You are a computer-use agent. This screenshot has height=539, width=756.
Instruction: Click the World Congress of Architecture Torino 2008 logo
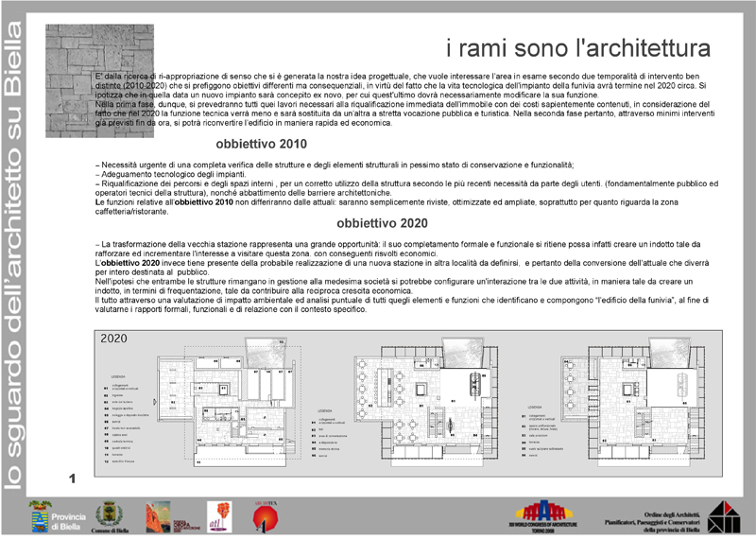[544, 516]
